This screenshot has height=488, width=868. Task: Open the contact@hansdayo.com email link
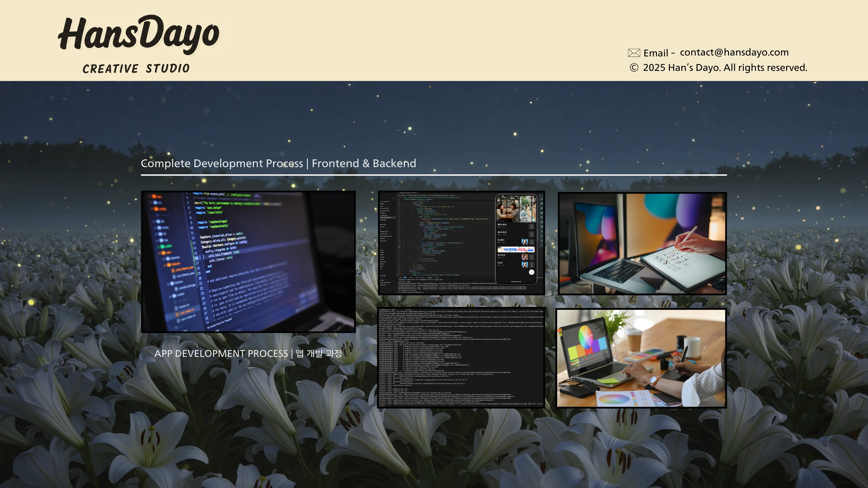pos(734,53)
